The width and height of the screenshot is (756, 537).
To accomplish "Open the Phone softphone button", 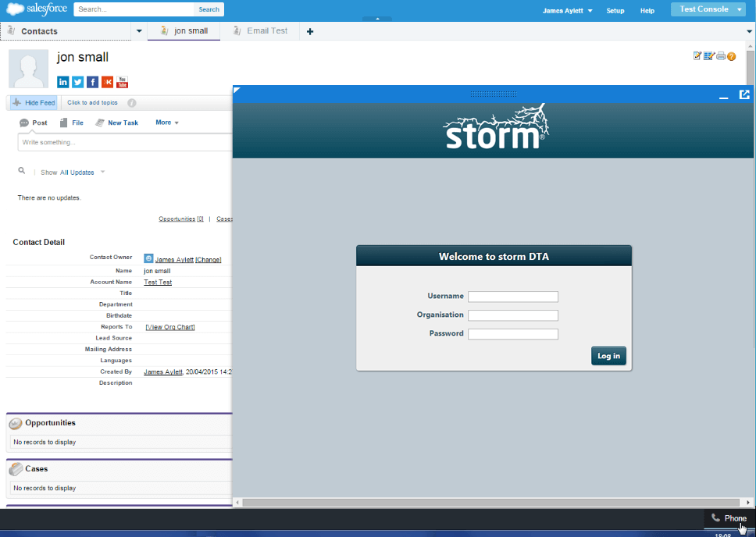I will (x=729, y=518).
